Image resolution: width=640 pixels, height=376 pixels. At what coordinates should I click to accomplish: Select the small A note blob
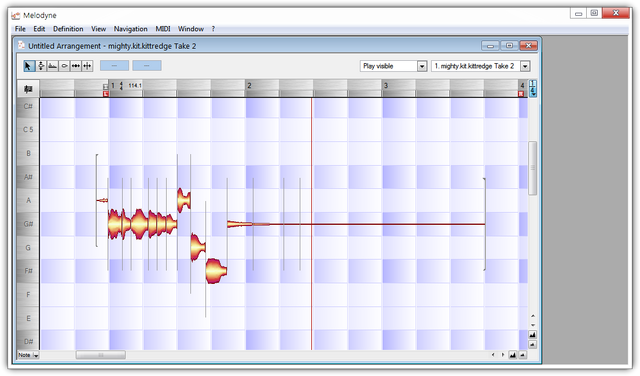(x=102, y=200)
